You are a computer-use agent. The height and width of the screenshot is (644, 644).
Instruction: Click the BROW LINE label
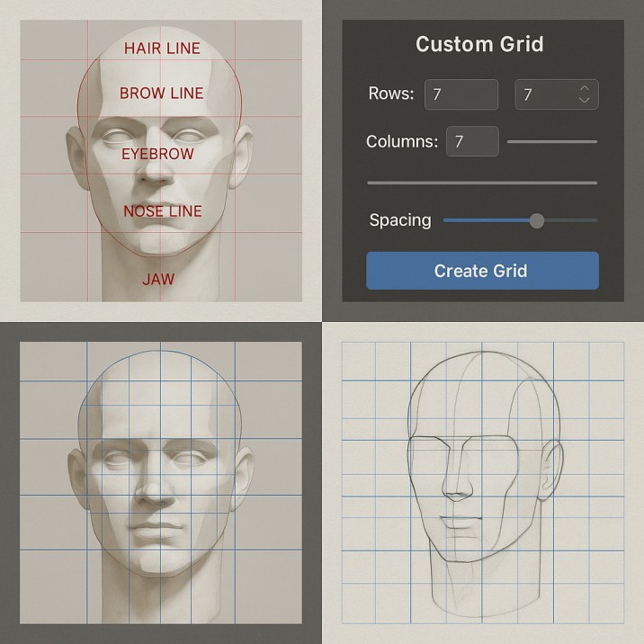coord(162,93)
